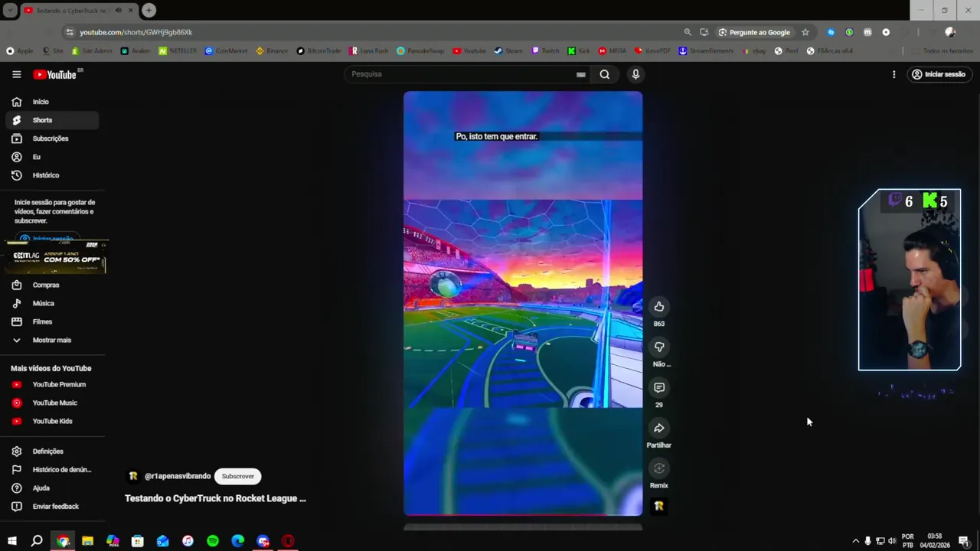Open Chrome profile avatar
This screenshot has width=980, height=551.
(x=950, y=32)
